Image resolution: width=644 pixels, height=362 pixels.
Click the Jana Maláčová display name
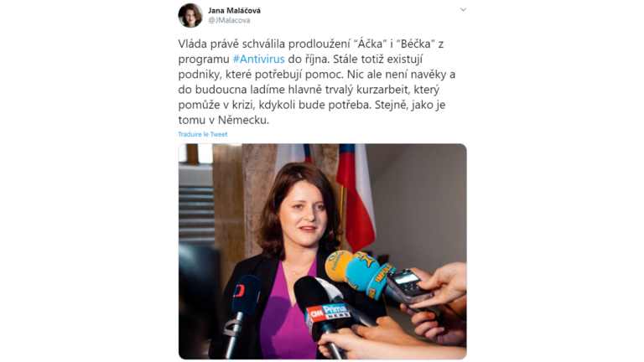[x=234, y=10]
